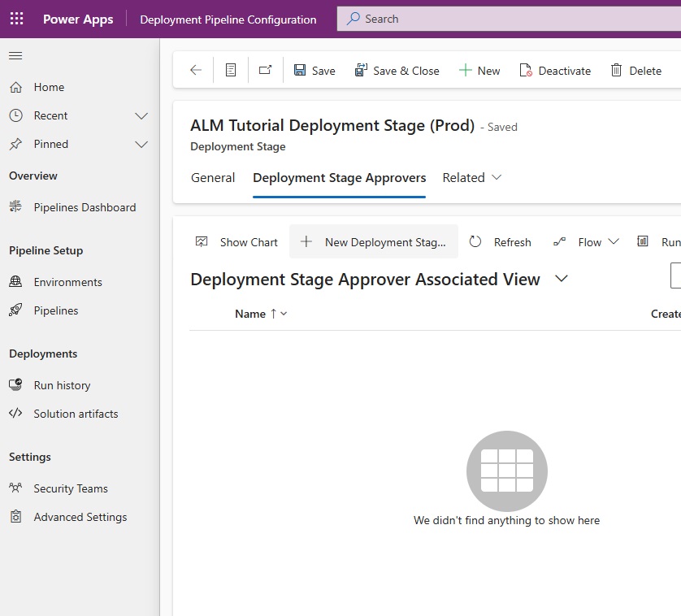Click the Power Apps brand link
Viewport: 681px width, 616px height.
pyautogui.click(x=78, y=20)
